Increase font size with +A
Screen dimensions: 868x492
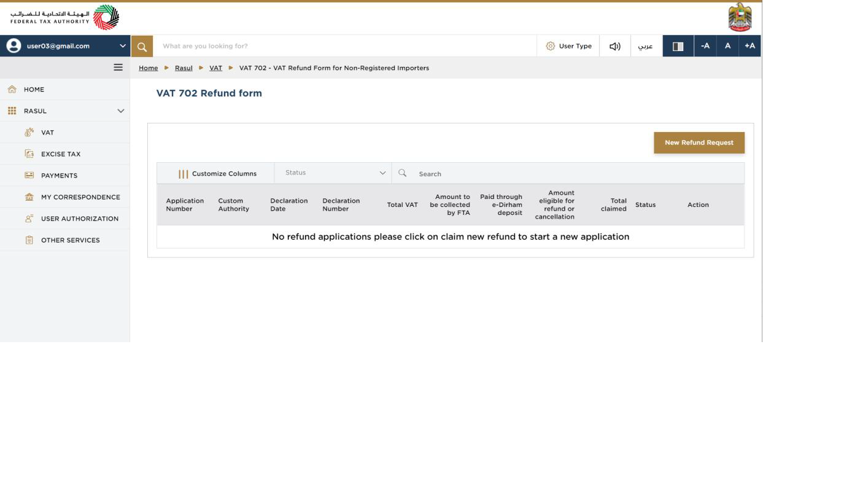coord(750,46)
